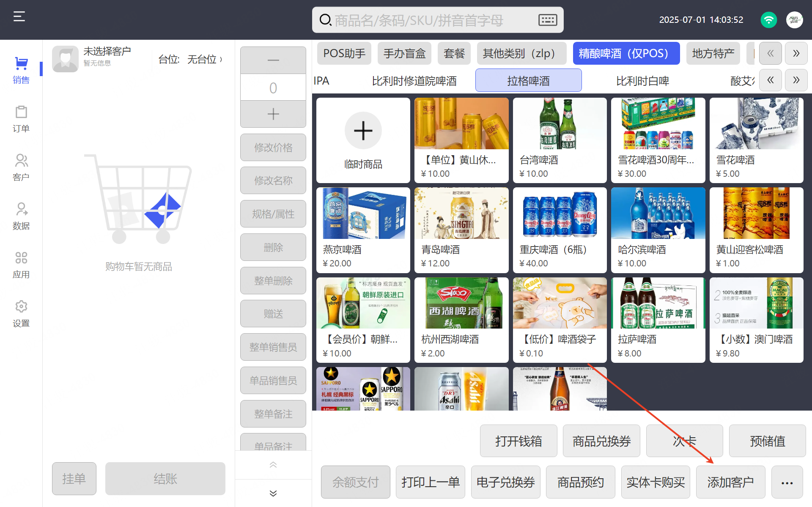Add 哈尔滨啤酒 to the cart
812x507 pixels.
pyautogui.click(x=658, y=230)
